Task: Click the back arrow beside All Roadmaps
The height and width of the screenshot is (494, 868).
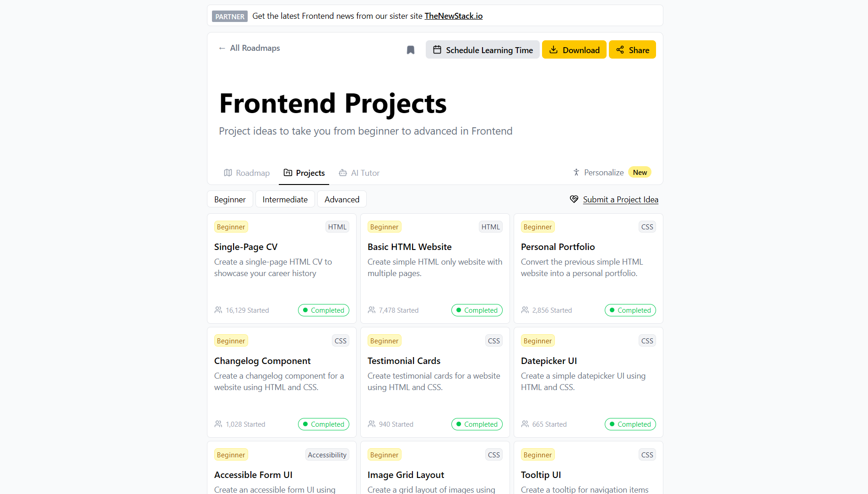Action: pos(222,48)
